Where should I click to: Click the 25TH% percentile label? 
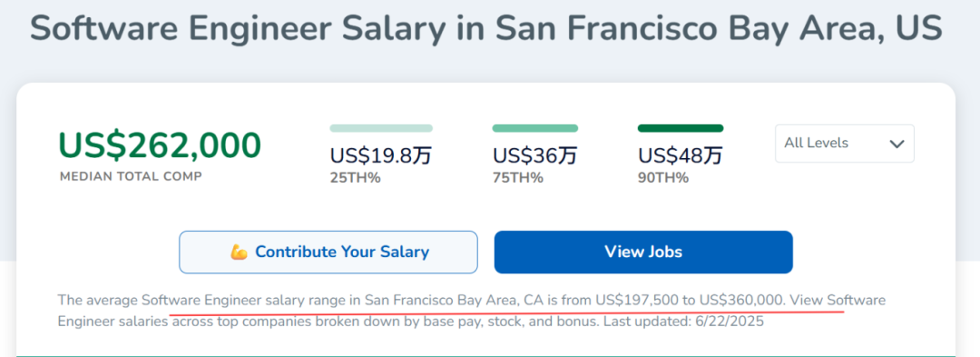355,178
